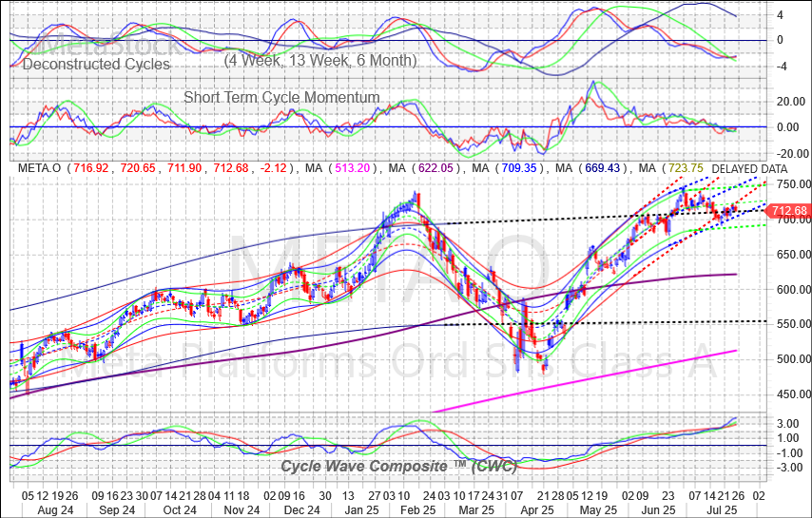Select the high price value 720.65
The height and width of the screenshot is (518, 812).
[x=138, y=168]
